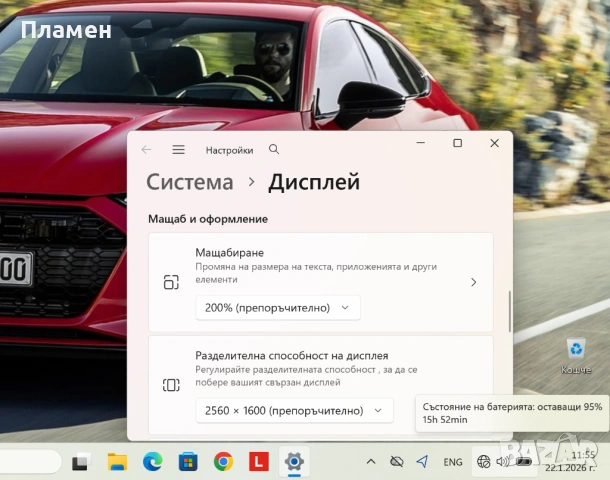Open the red L app on taskbar
The height and width of the screenshot is (480, 610).
point(259,462)
